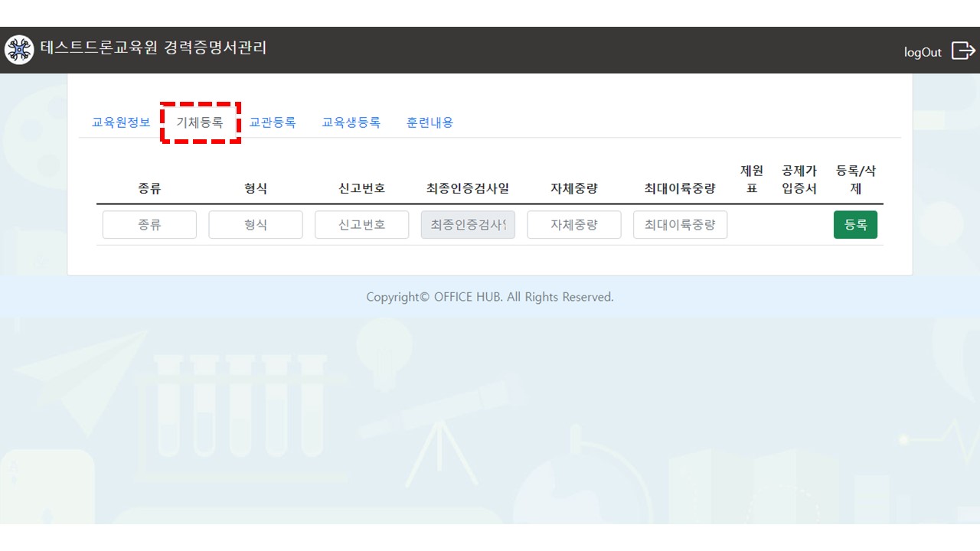Viewport: 980px width, 551px height.
Task: Click the 테스트드론교육원 경력증명서관리 title
Action: point(154,48)
